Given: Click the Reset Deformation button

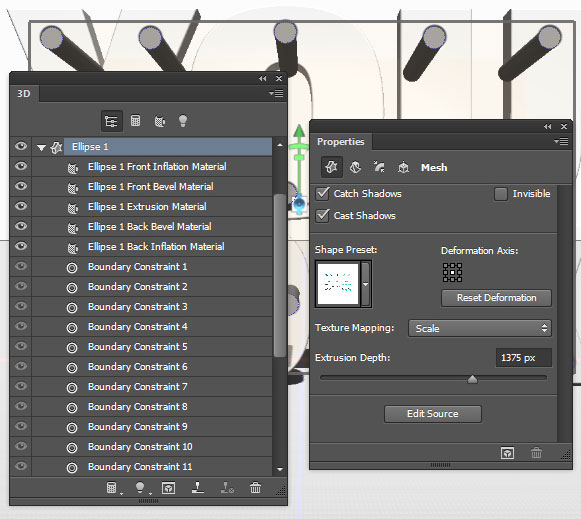Looking at the screenshot, I should [496, 298].
